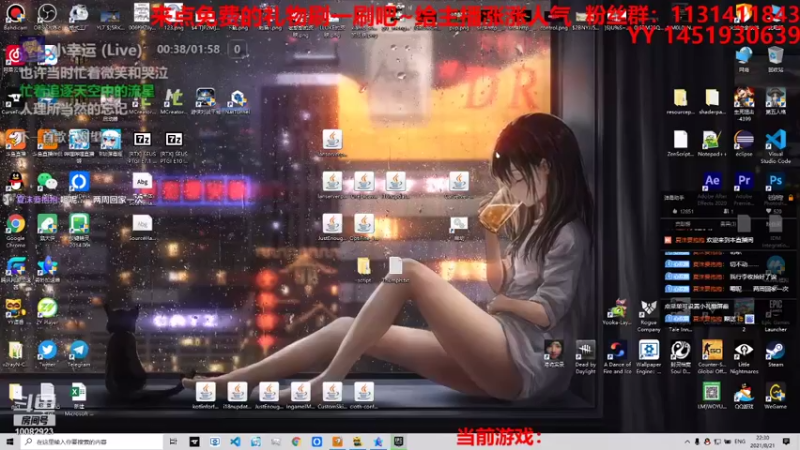Open the Notepad++ desktop shortcut
This screenshot has width=800, height=450.
click(711, 143)
